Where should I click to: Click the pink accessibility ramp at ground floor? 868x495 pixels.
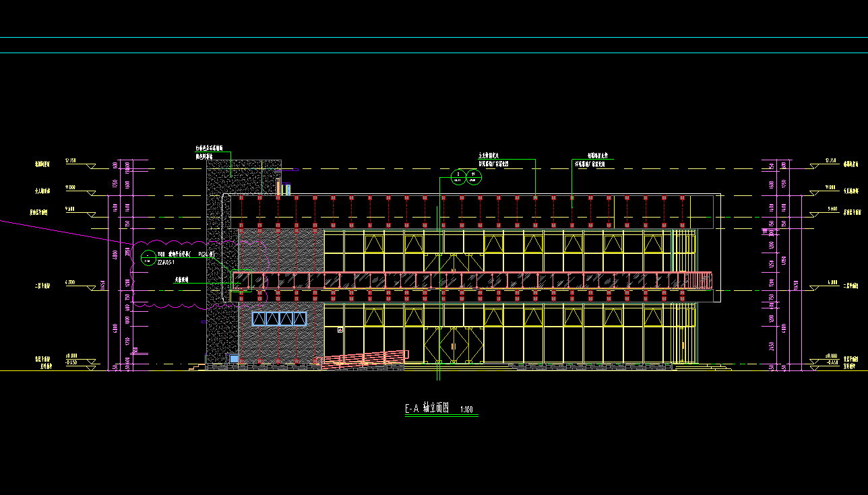[365, 360]
